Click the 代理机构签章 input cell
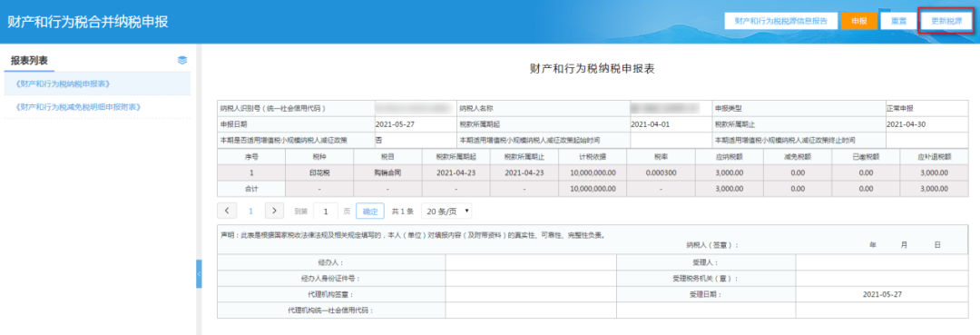This screenshot has width=980, height=335. coord(531,294)
